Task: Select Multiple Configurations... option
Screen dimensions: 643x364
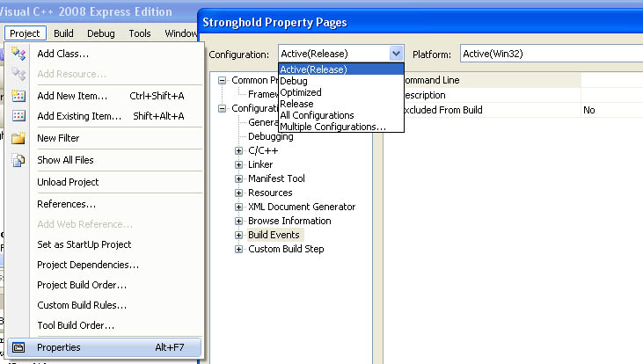Action: pyautogui.click(x=340, y=127)
